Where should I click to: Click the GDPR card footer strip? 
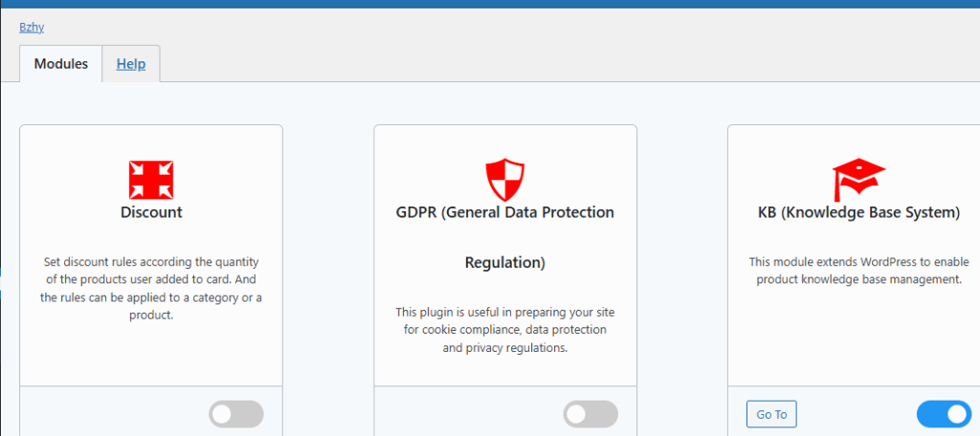click(x=459, y=413)
